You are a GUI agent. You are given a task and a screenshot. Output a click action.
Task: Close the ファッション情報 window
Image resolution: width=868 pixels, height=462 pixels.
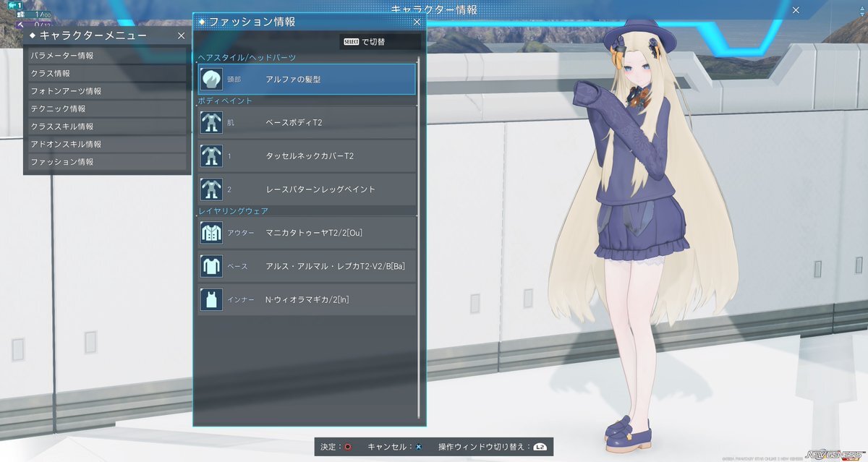[417, 22]
